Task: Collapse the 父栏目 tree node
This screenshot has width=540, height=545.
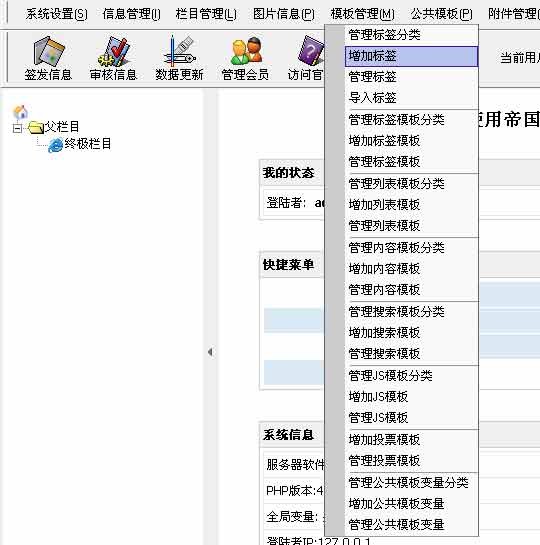Action: point(17,129)
